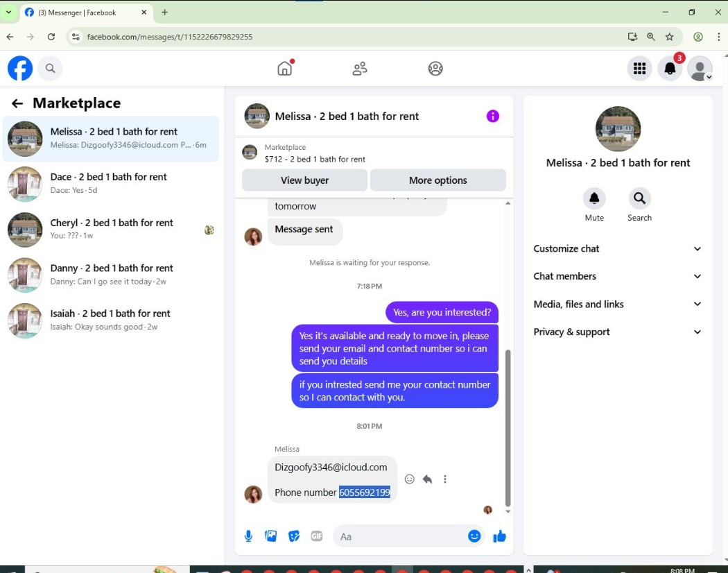Click Cheryl's seen avatar indicator

(x=209, y=230)
